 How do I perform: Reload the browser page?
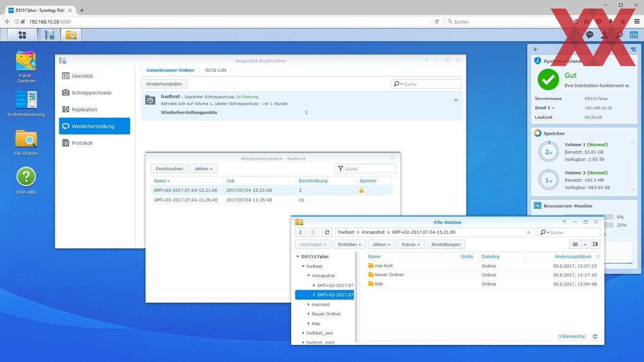click(437, 21)
